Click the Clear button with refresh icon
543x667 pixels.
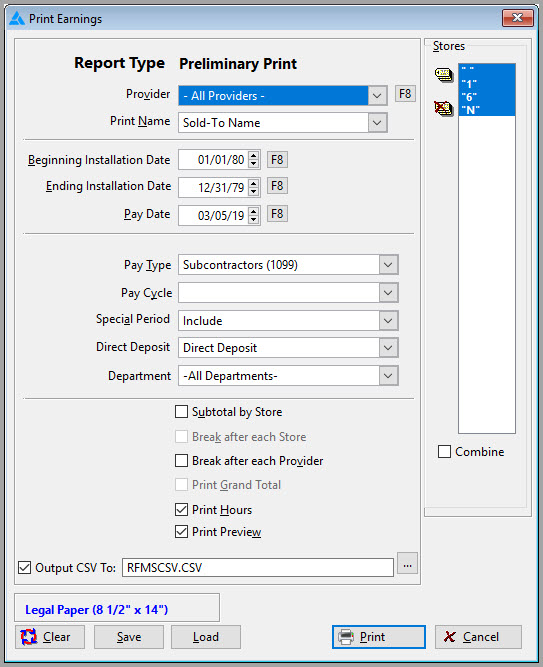pyautogui.click(x=50, y=637)
